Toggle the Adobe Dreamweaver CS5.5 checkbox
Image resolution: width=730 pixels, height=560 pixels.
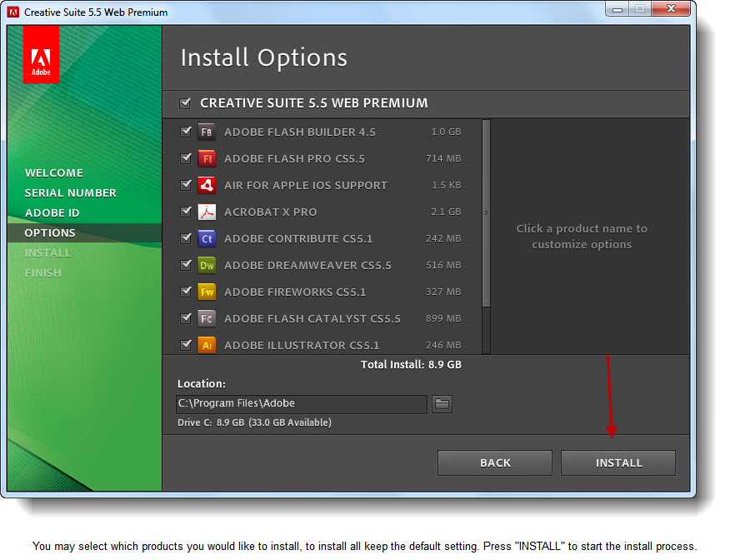(x=186, y=265)
